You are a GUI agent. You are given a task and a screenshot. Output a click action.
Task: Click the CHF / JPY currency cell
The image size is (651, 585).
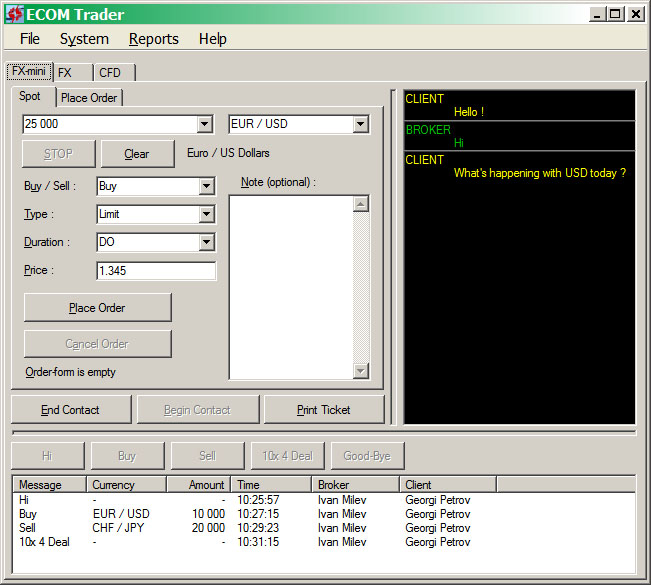(x=118, y=528)
